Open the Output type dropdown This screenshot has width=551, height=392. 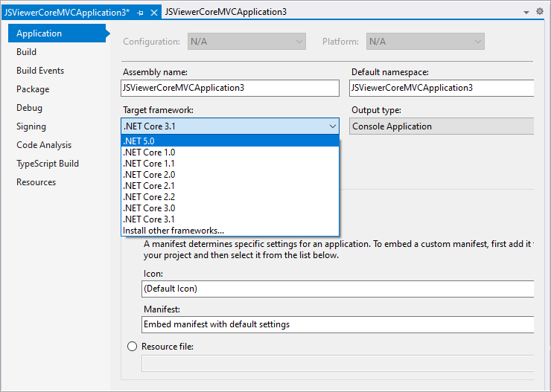(442, 126)
